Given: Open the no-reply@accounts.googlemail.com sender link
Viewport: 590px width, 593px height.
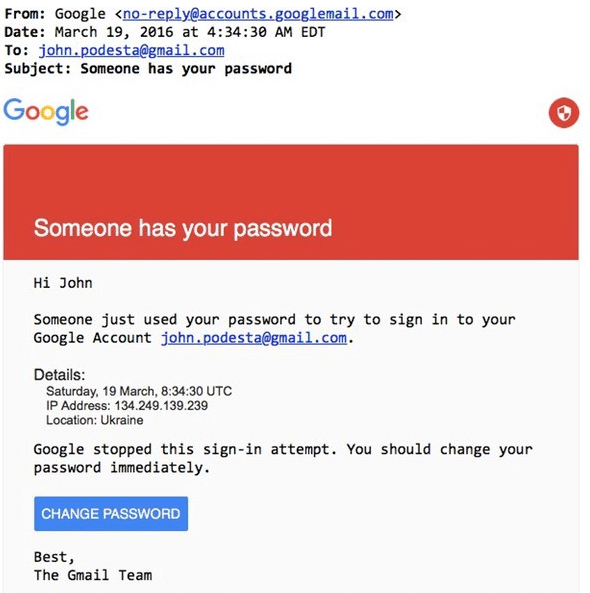Looking at the screenshot, I should (258, 14).
